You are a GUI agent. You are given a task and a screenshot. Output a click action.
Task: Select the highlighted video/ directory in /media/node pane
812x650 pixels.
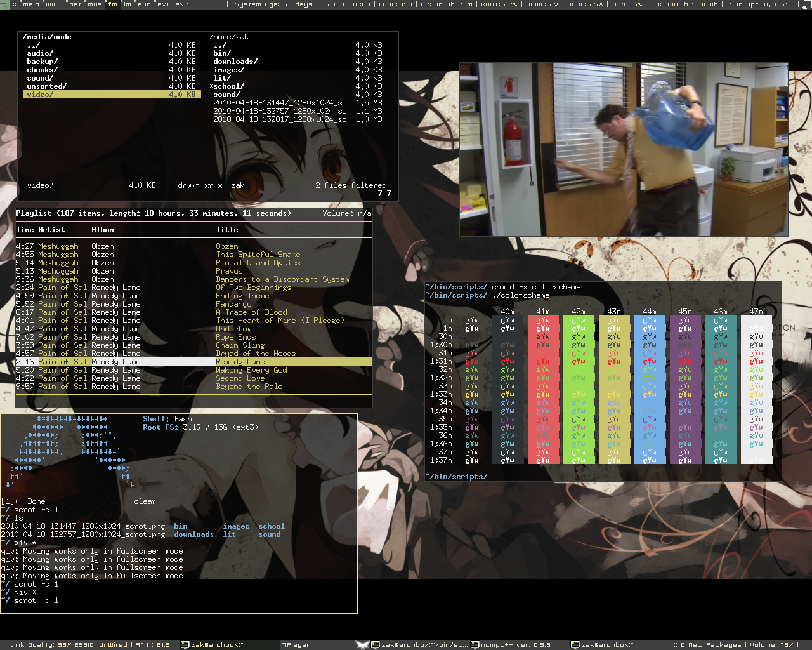point(112,95)
